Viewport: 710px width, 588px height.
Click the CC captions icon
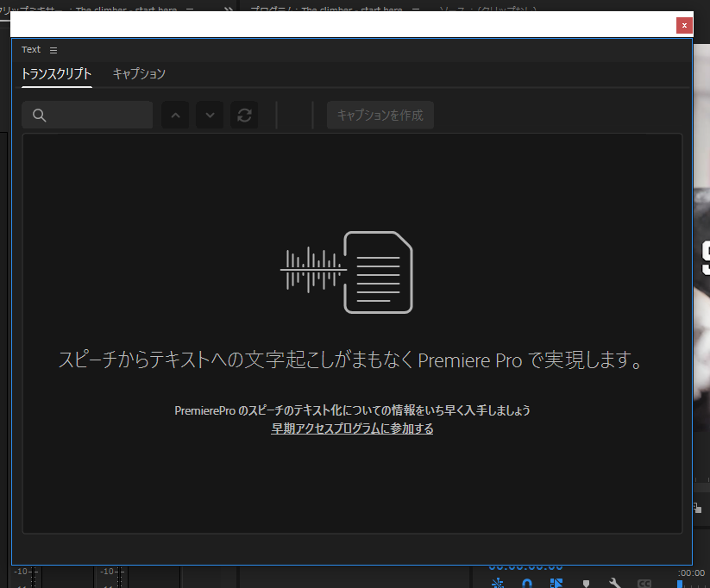pos(644,583)
